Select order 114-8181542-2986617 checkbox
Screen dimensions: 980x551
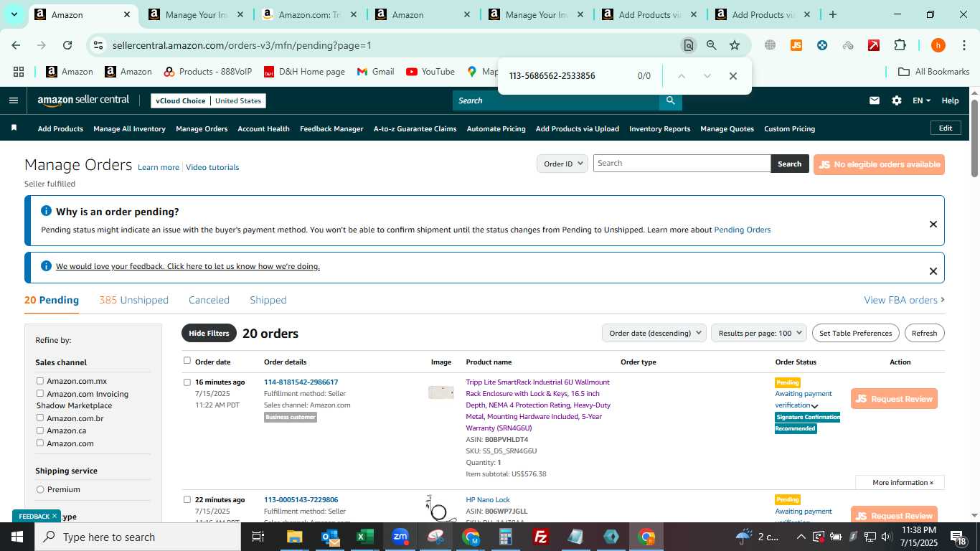(x=187, y=382)
